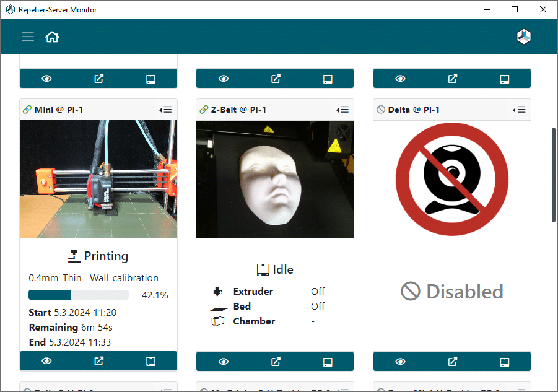
Task: Click the Repetier logo in the header
Action: [523, 37]
